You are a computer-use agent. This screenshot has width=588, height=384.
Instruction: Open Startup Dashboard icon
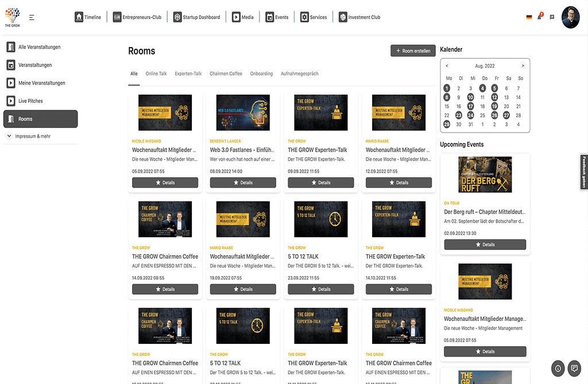point(177,17)
